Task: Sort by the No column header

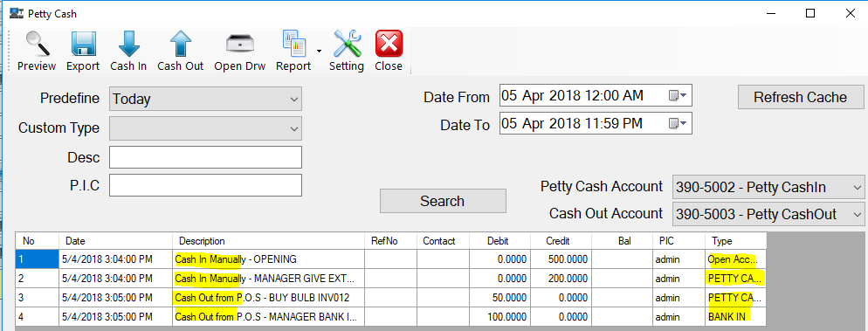Action: [37, 241]
